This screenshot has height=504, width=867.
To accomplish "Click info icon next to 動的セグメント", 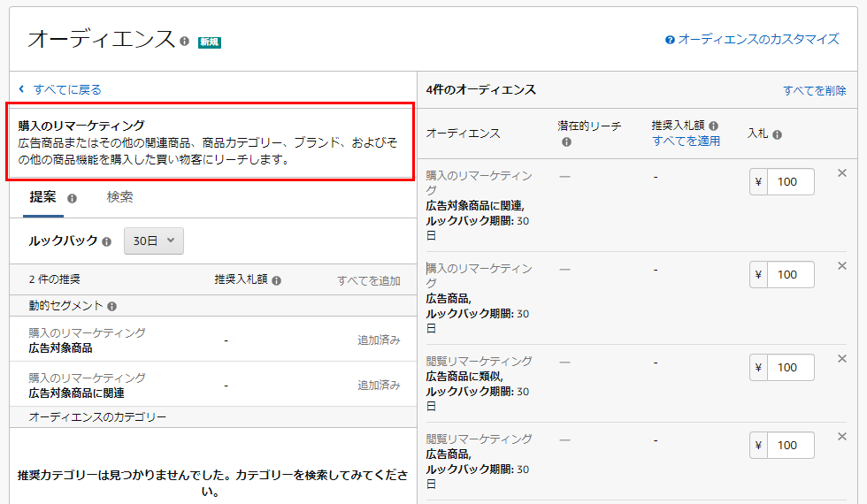I will pos(111,306).
